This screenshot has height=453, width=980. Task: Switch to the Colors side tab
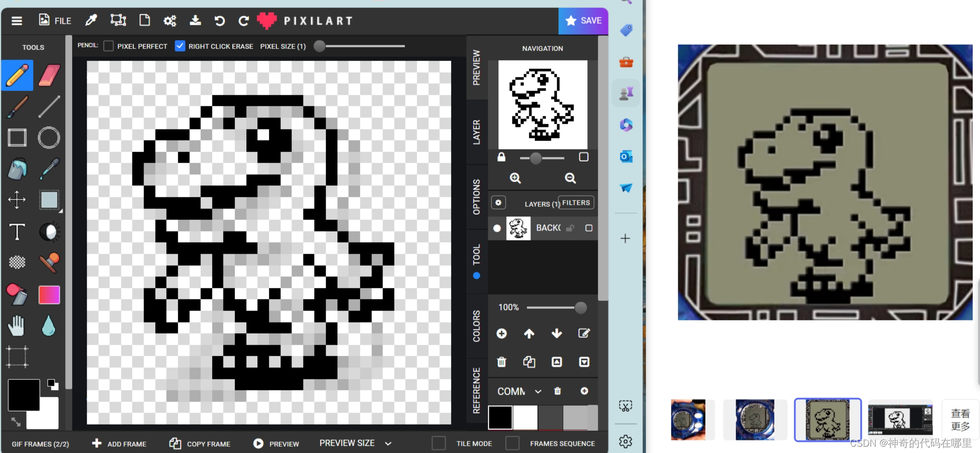click(x=476, y=326)
